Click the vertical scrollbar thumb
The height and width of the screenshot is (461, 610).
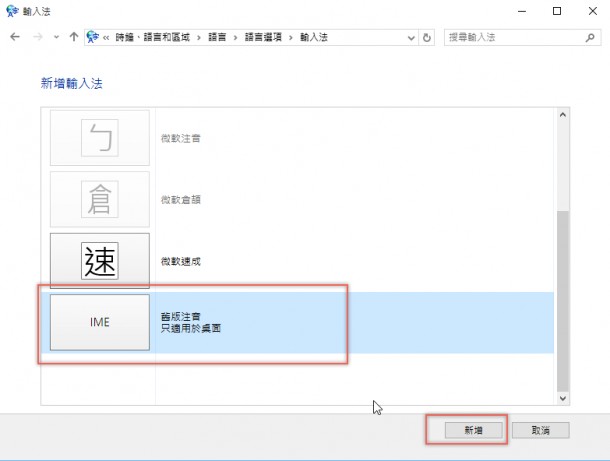563,301
